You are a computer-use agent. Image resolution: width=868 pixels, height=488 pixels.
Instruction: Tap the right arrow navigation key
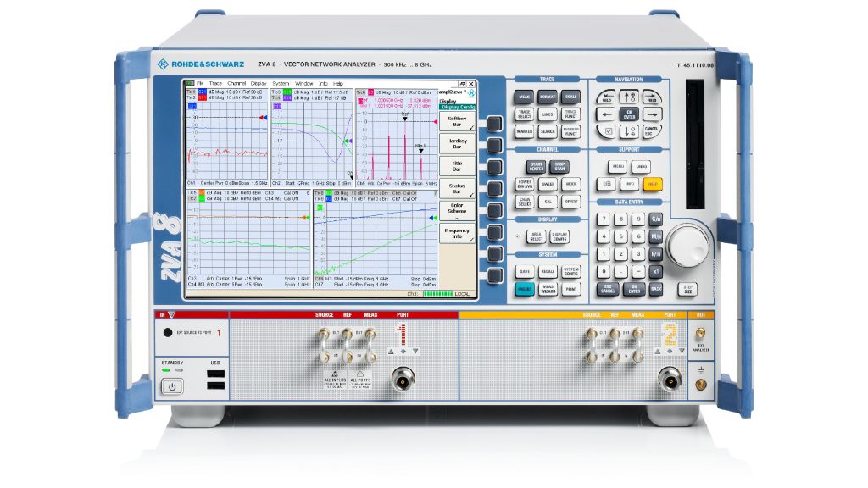652,115
